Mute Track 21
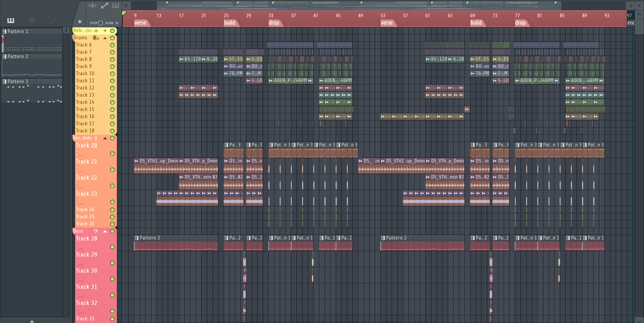Viewport: 644px width, 323px height. (x=112, y=170)
